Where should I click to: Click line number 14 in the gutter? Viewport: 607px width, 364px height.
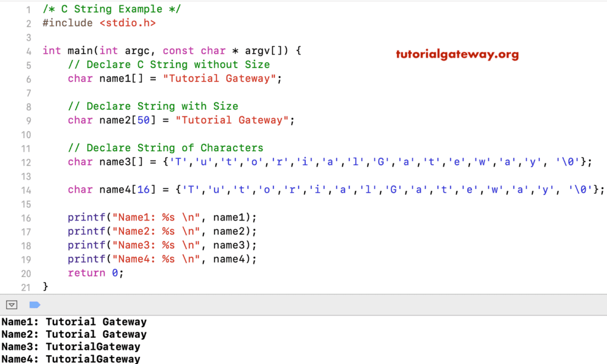[x=27, y=189]
